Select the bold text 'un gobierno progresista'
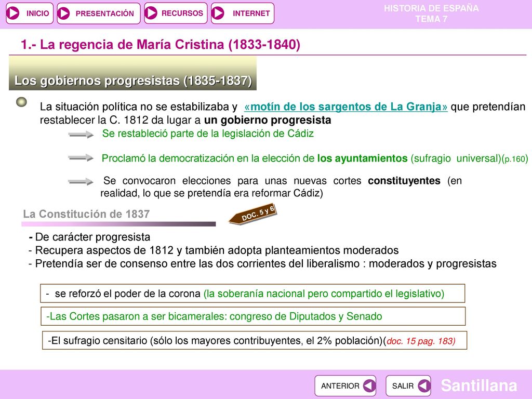The image size is (532, 399). (x=268, y=120)
